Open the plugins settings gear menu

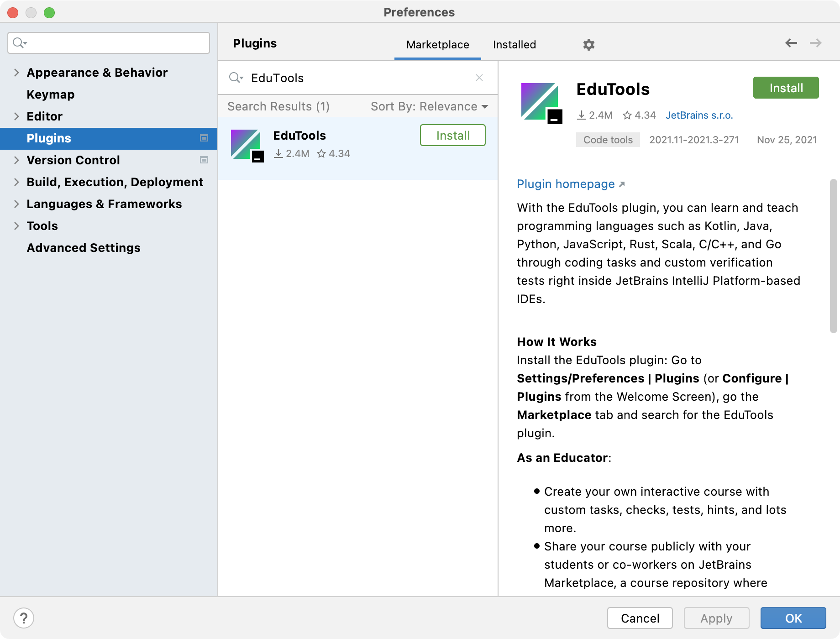pyautogui.click(x=589, y=45)
